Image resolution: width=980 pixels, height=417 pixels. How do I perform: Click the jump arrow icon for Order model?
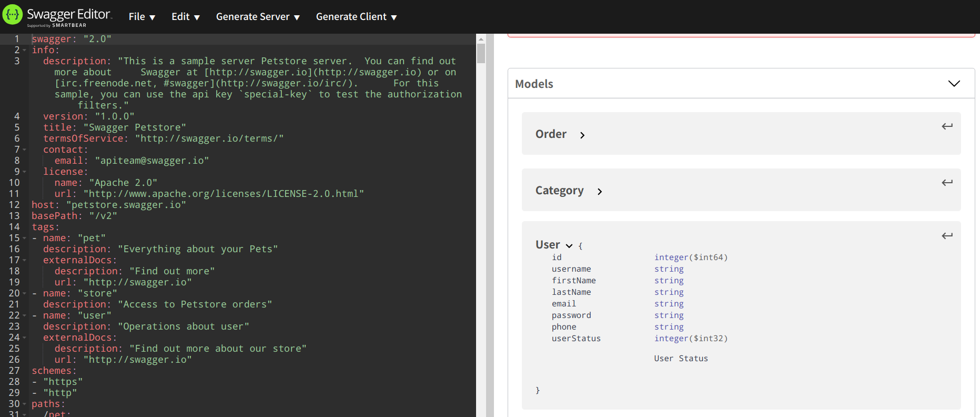pyautogui.click(x=947, y=126)
